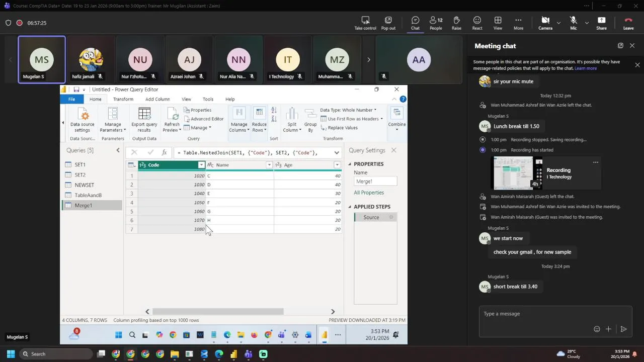Expand the formula bar chevron
The height and width of the screenshot is (362, 644).
[337, 152]
